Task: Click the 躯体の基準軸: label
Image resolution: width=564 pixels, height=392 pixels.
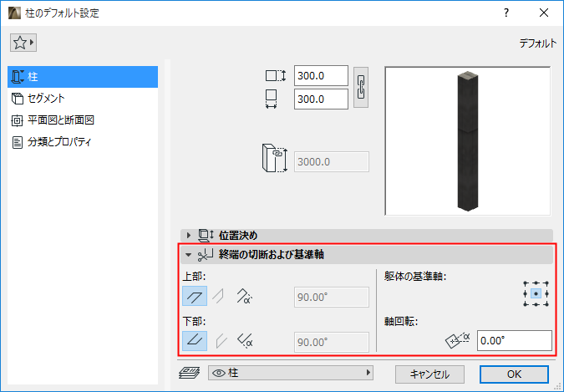Action: [415, 277]
